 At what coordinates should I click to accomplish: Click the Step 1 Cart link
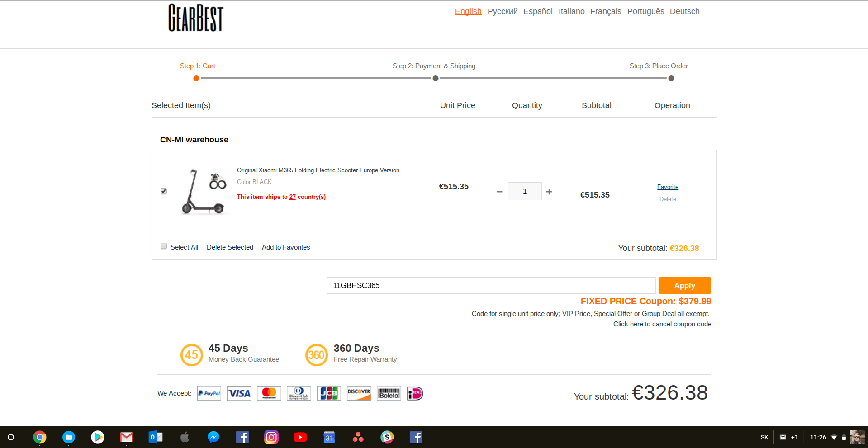pos(209,66)
